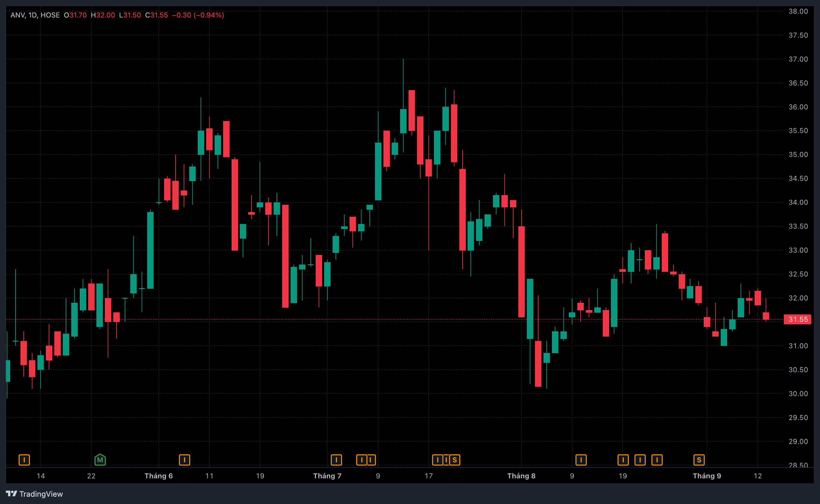Screen dimensions: 820x504
Task: Click the lone I marker after Tháng 8
Action: [x=581, y=460]
